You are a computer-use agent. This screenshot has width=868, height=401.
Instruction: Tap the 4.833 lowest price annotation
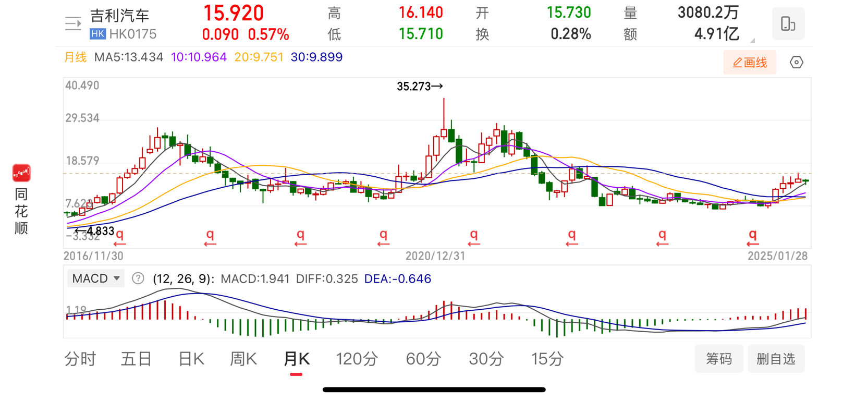click(94, 231)
